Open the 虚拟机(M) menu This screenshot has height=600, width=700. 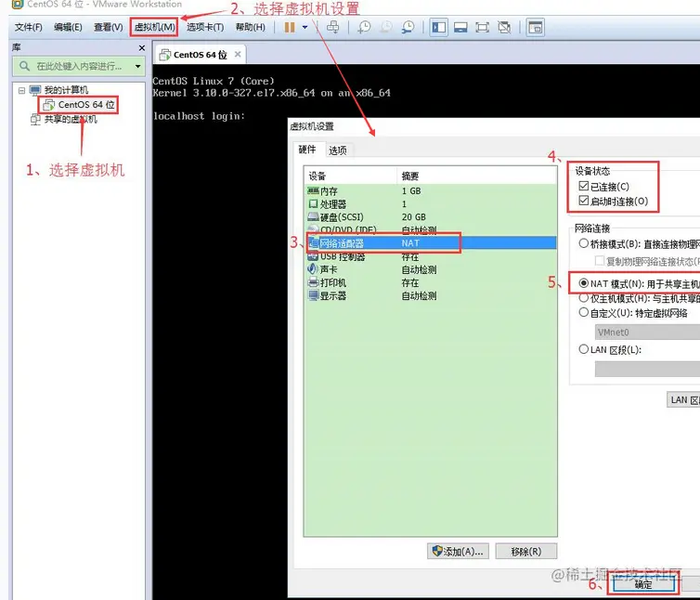pos(154,27)
